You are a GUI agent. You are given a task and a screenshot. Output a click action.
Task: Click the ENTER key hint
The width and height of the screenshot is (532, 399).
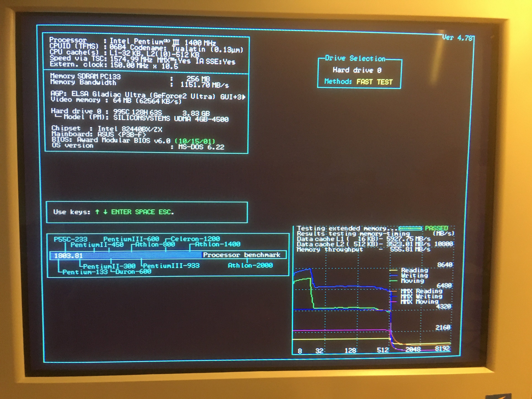click(121, 212)
